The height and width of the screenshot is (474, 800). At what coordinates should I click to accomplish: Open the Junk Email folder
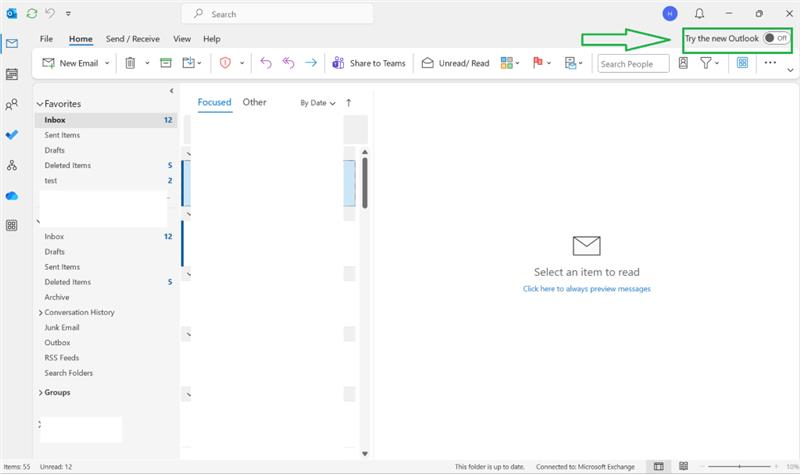[x=62, y=328]
